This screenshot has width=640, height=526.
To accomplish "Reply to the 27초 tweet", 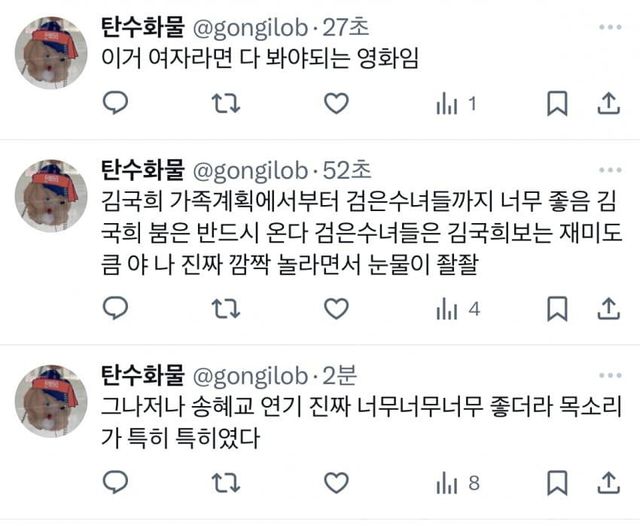I will pos(116,103).
